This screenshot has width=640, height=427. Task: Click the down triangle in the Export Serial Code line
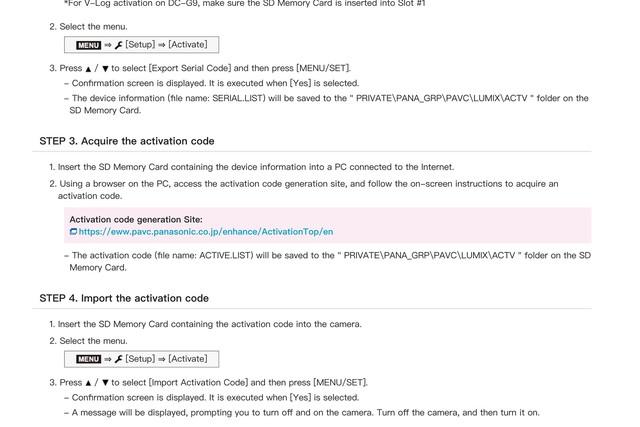coord(105,69)
